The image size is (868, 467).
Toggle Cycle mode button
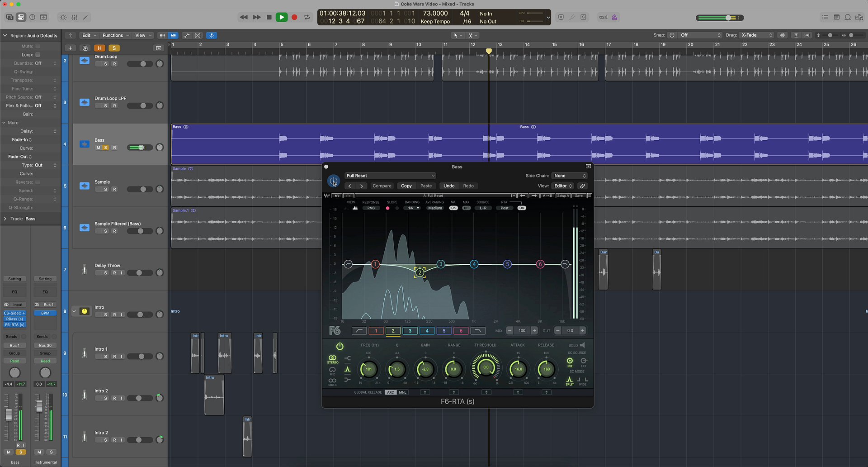point(307,17)
